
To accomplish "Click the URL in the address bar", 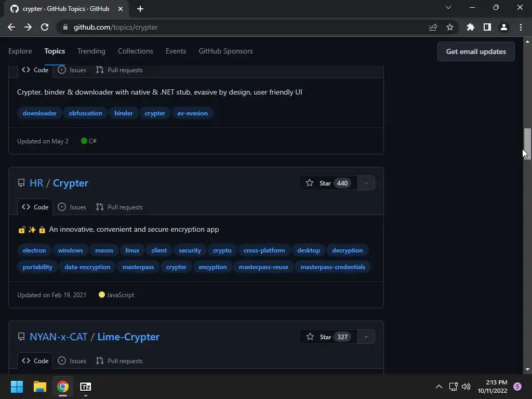I will (x=115, y=27).
